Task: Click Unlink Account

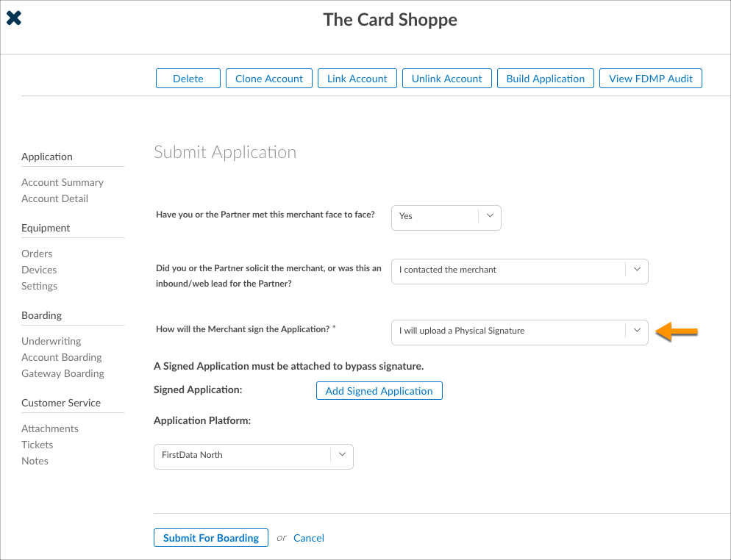Action: [x=446, y=79]
